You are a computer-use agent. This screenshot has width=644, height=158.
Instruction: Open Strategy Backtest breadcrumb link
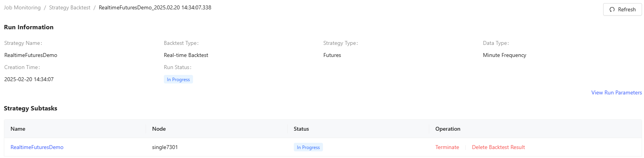[x=70, y=7]
